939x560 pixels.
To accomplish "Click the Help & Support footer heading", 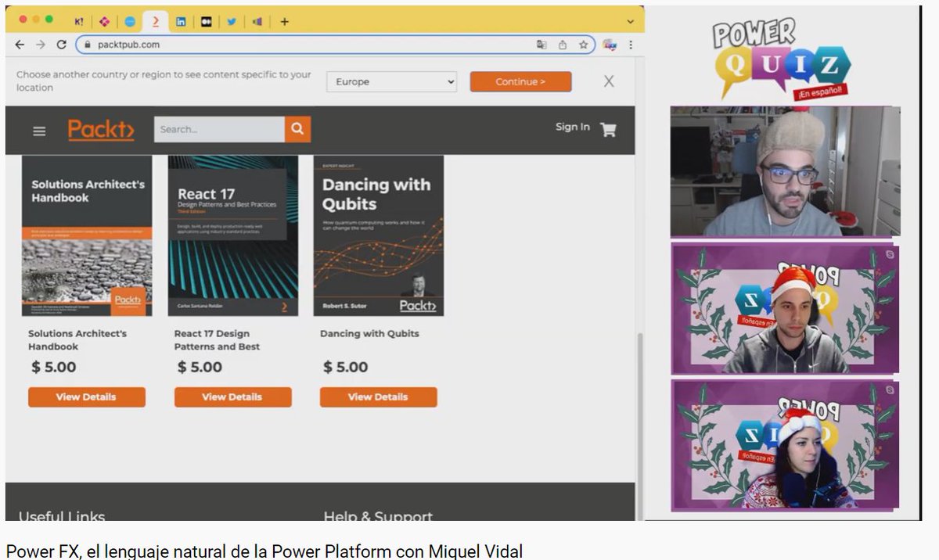I will (x=378, y=516).
